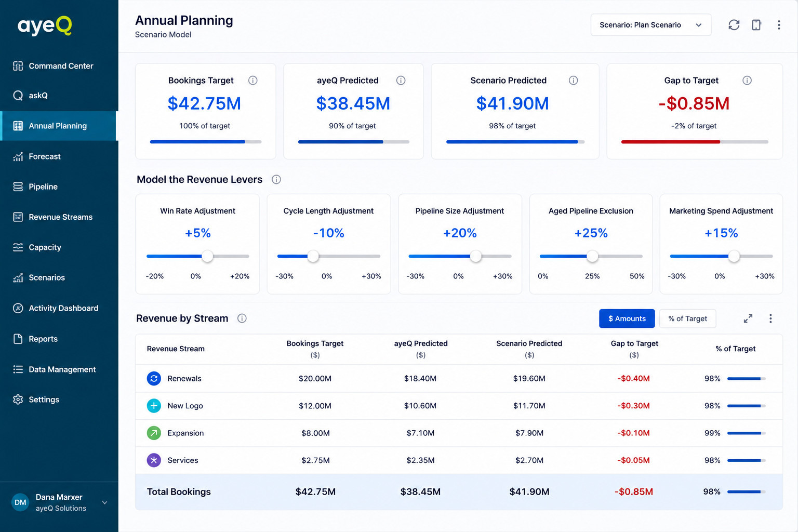Show info for Revenue by Stream

242,318
